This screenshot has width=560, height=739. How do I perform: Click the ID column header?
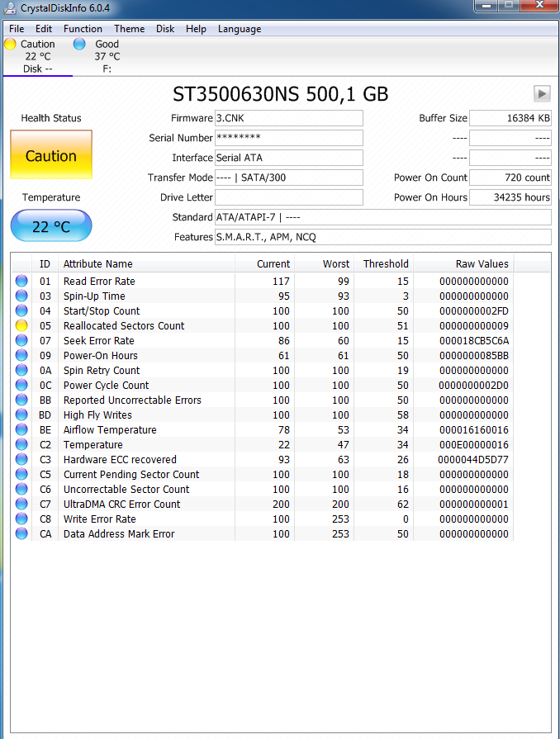coord(45,264)
